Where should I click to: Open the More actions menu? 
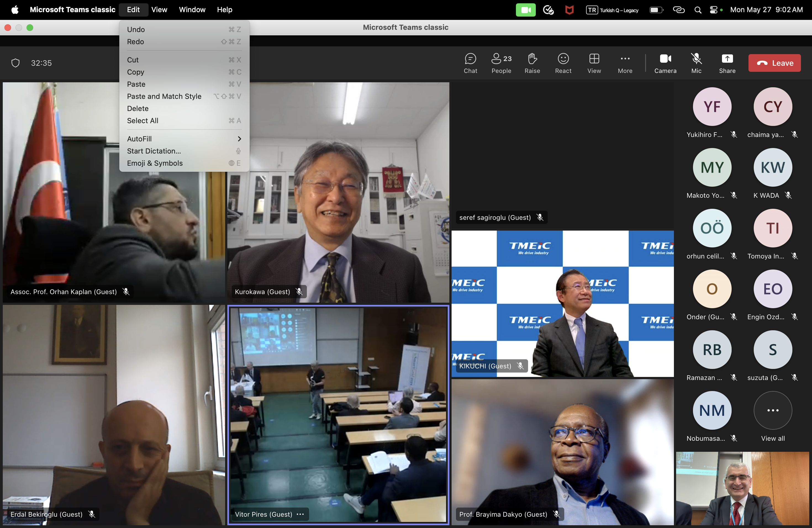pos(625,63)
